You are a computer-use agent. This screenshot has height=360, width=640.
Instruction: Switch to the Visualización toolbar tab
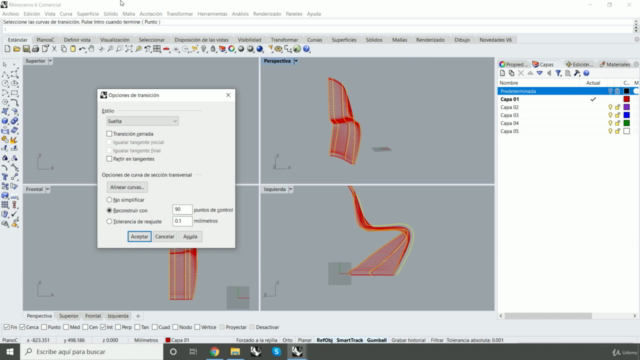pyautogui.click(x=115, y=40)
